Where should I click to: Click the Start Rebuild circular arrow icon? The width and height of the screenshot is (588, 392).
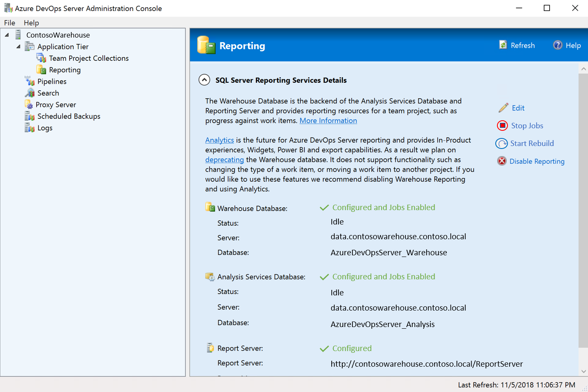(x=502, y=143)
